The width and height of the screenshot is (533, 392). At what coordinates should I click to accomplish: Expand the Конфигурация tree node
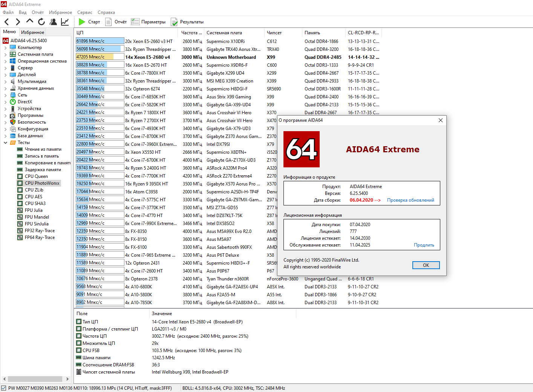pos(5,129)
